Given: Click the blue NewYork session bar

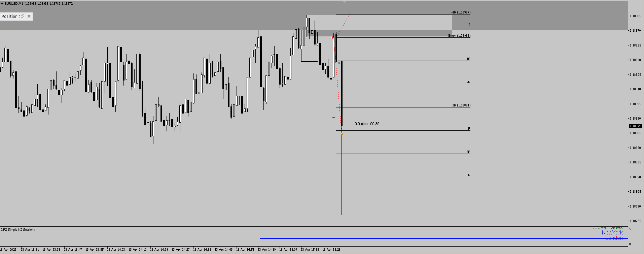Looking at the screenshot, I should click(444, 239).
